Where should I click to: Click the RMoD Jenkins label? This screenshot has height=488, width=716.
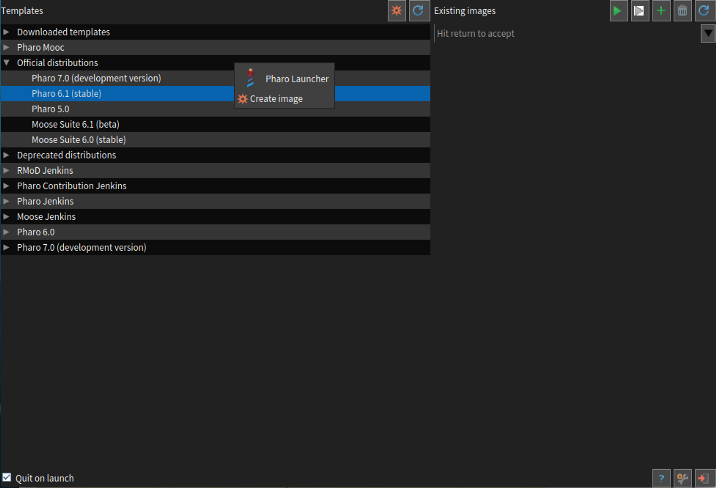coord(45,170)
